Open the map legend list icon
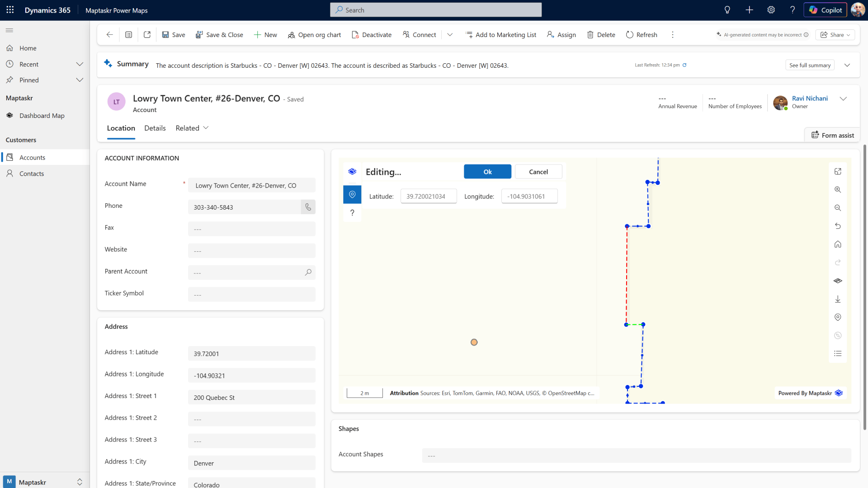The width and height of the screenshot is (868, 488). [x=838, y=354]
